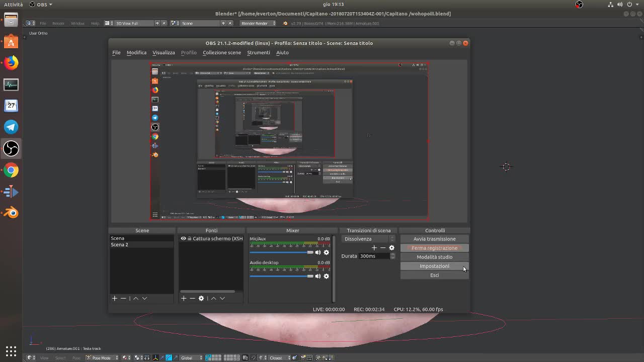Show applications grid in the dock
Viewport: 644px width, 362px height.
[x=11, y=350]
